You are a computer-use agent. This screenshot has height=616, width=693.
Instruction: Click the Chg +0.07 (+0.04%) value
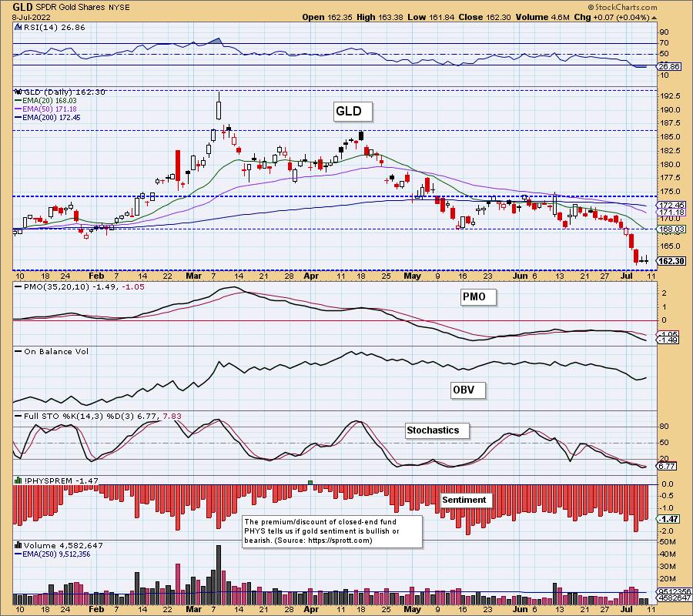tap(611, 17)
